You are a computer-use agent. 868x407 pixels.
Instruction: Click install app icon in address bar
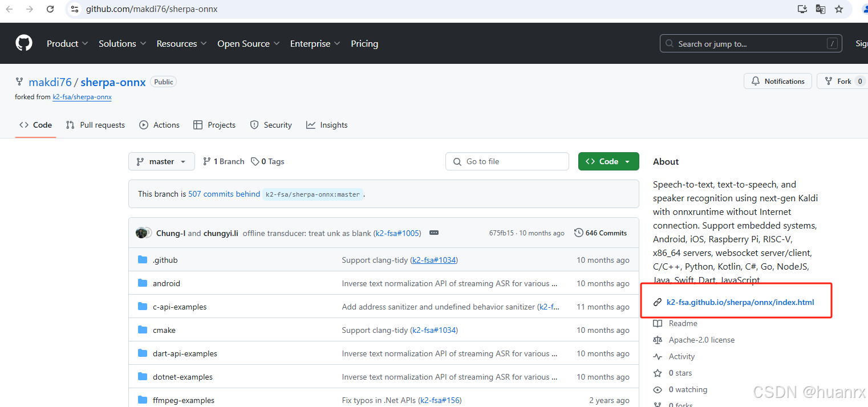802,9
